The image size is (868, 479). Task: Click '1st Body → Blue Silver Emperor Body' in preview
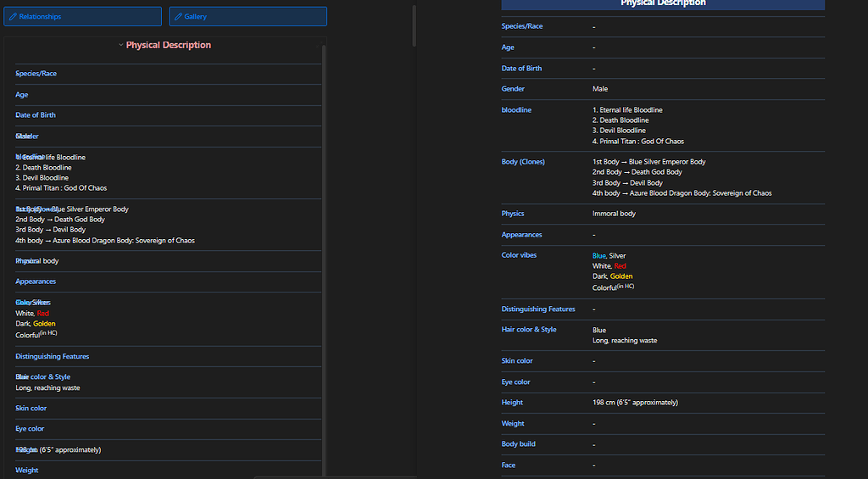[648, 162]
